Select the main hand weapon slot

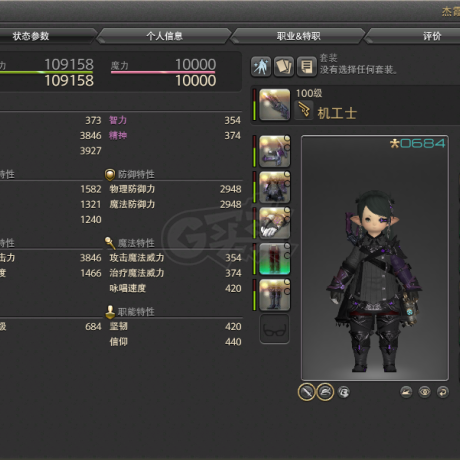[275, 104]
